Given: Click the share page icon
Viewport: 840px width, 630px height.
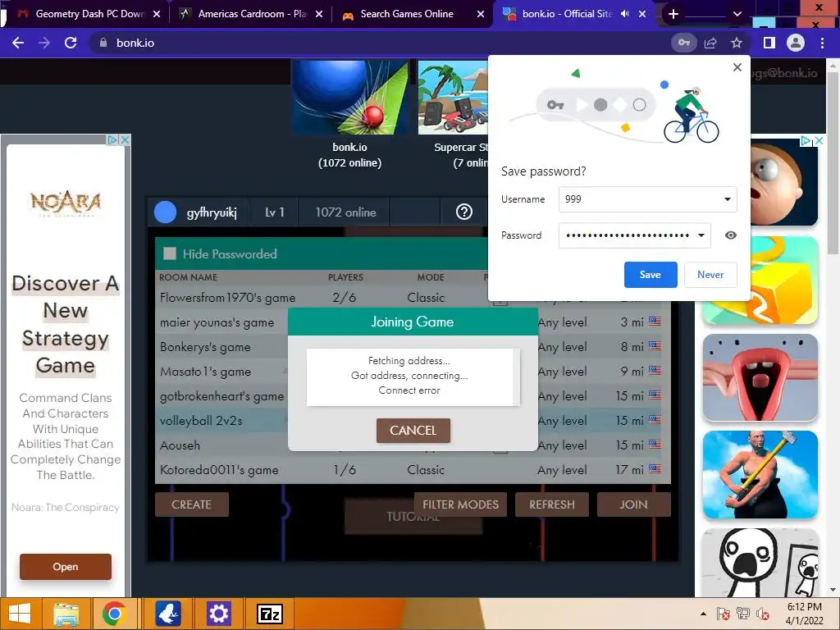Looking at the screenshot, I should coord(710,43).
